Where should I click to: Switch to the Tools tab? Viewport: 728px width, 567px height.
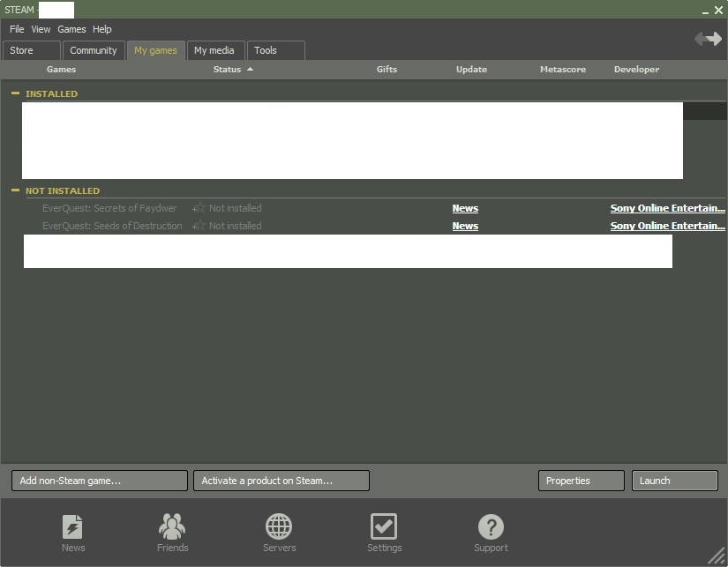click(x=276, y=50)
